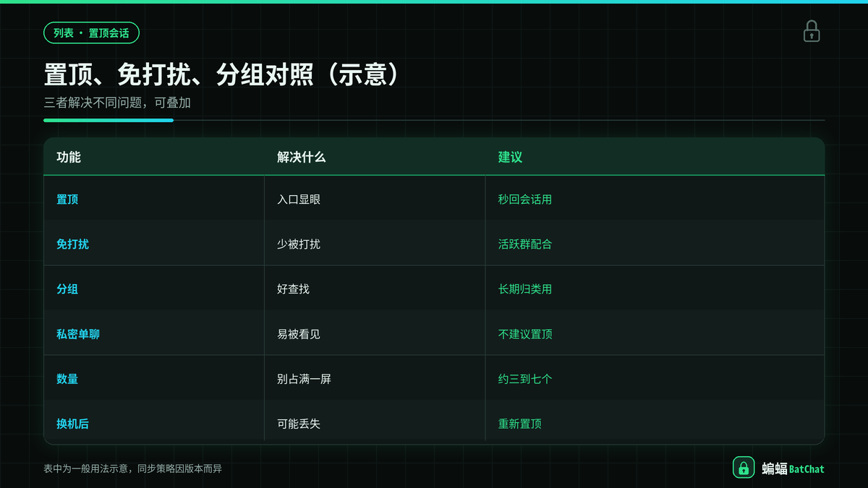This screenshot has height=488, width=868.
Task: Click the BatChat green lock logo icon
Action: point(744,468)
